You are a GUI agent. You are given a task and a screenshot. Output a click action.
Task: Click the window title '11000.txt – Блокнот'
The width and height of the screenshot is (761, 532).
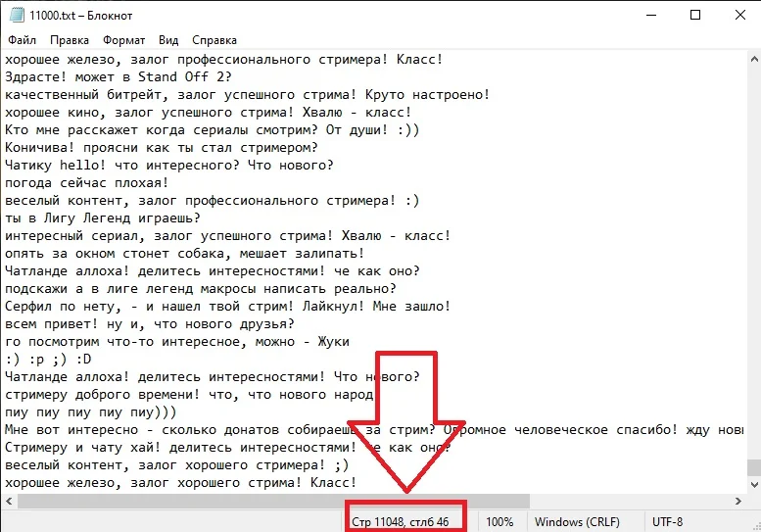pyautogui.click(x=80, y=16)
